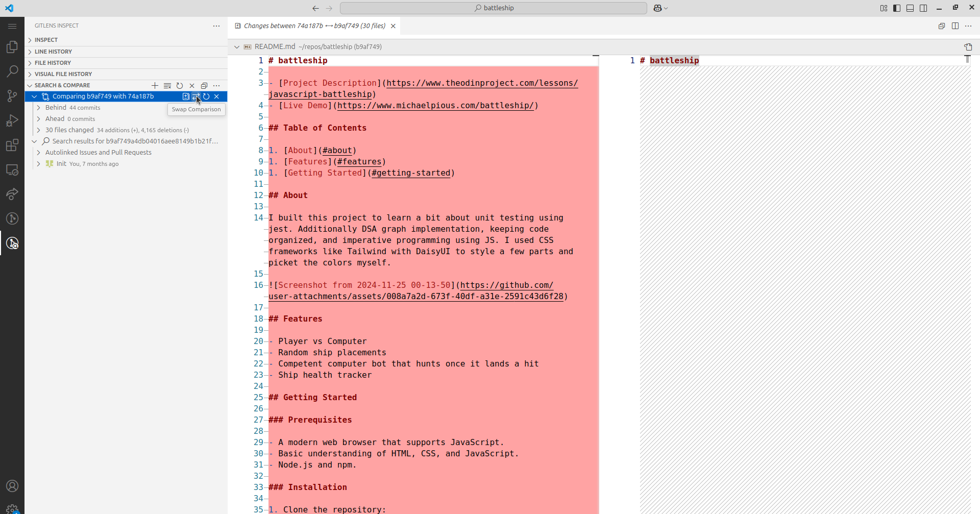Open Run and Debug view
The width and height of the screenshot is (980, 514).
point(12,121)
